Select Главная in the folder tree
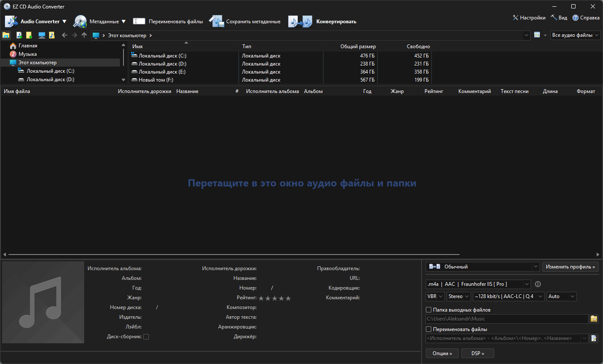This screenshot has width=603, height=364. point(28,46)
